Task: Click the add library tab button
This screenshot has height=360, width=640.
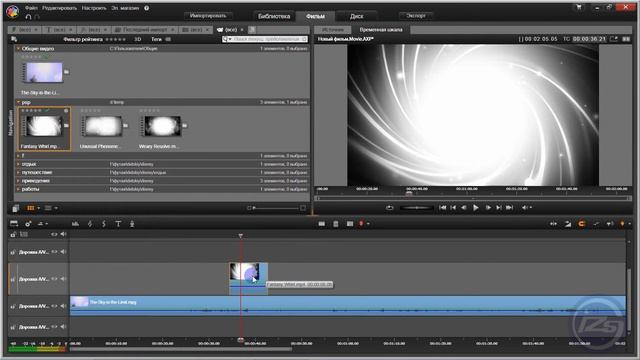Action: point(252,29)
